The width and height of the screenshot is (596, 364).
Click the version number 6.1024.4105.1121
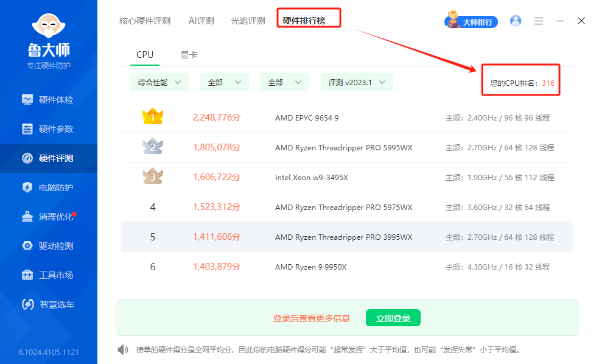pyautogui.click(x=49, y=352)
